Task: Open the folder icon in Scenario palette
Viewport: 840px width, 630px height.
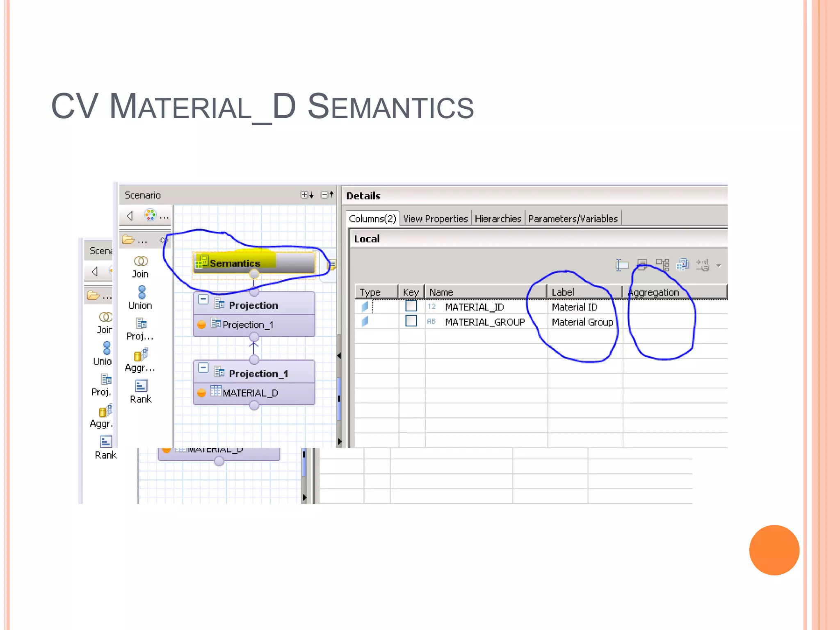Action: pyautogui.click(x=128, y=240)
